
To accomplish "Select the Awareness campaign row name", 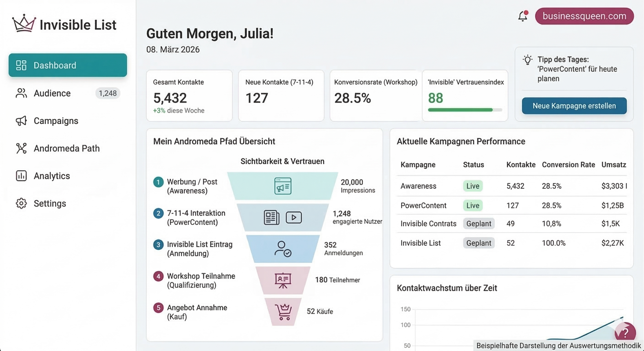I will [x=418, y=186].
